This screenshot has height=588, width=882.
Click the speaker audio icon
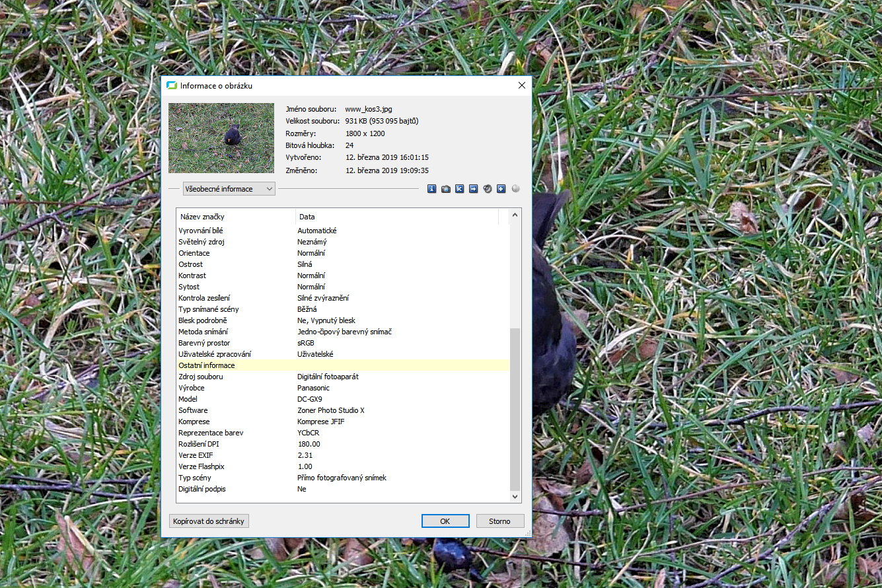pos(488,189)
